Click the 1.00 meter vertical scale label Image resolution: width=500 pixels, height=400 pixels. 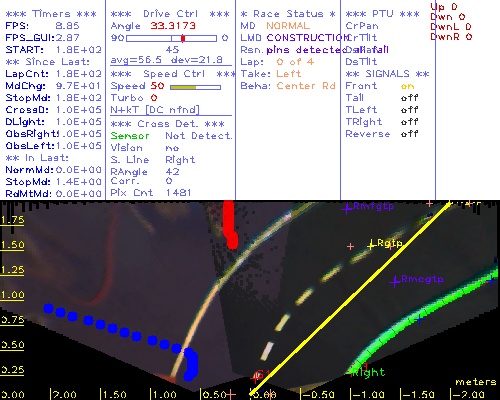(12, 295)
